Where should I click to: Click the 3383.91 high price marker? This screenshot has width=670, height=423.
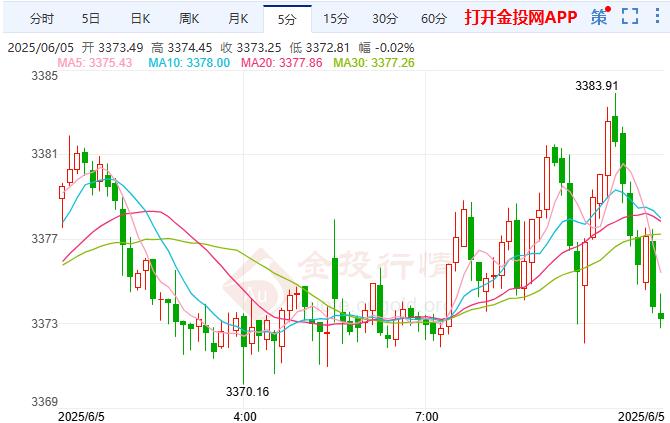[597, 86]
